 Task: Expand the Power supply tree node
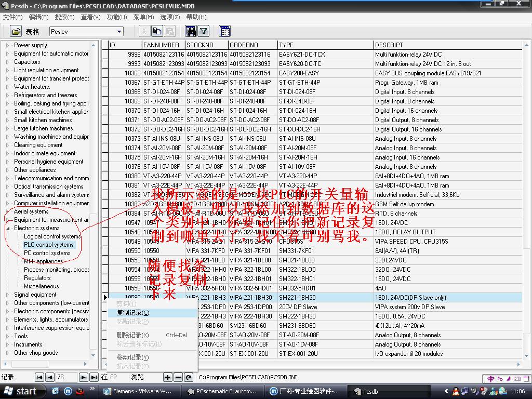pos(7,45)
